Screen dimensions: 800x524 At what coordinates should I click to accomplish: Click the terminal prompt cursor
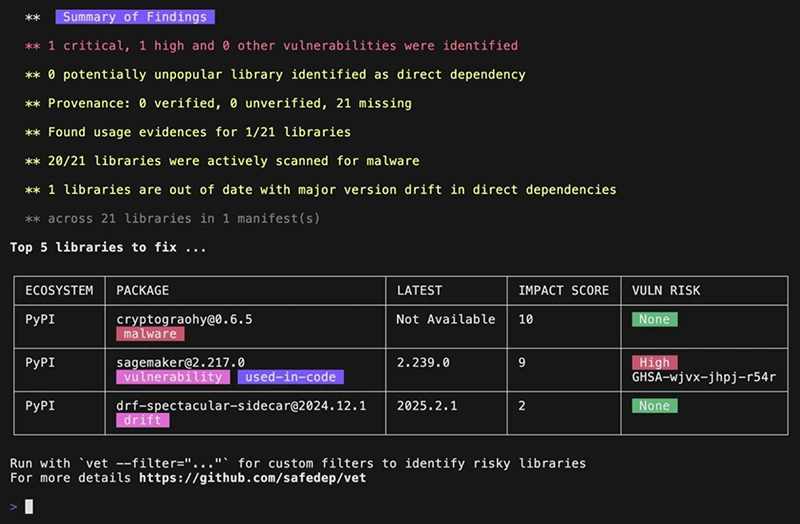click(29, 507)
